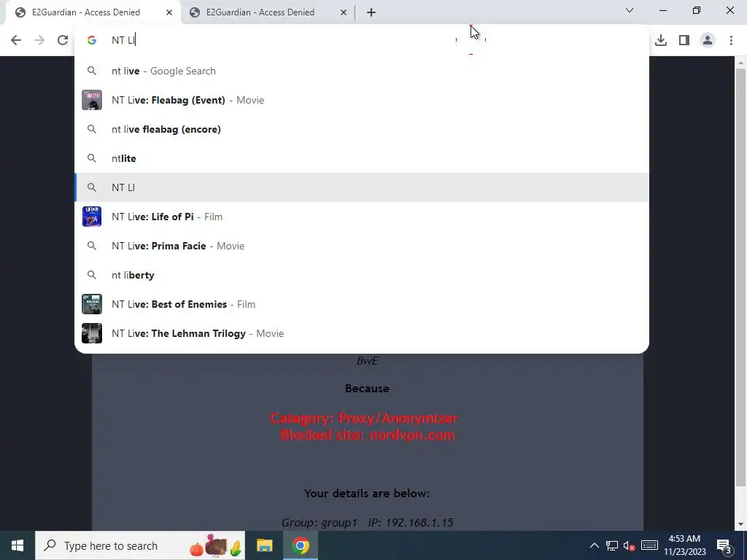Open File Explorer from the taskbar

pos(264,545)
